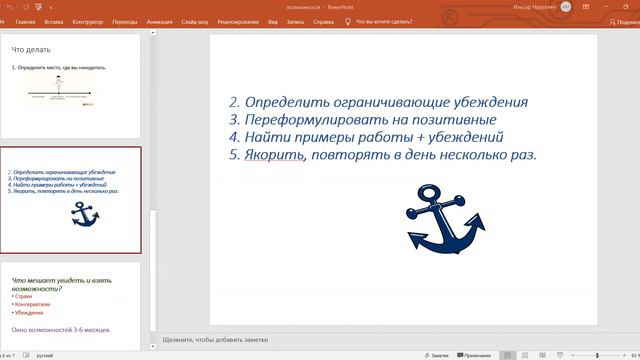Toggle the Заметки notes button
This screenshot has height=360, width=640.
pyautogui.click(x=436, y=356)
